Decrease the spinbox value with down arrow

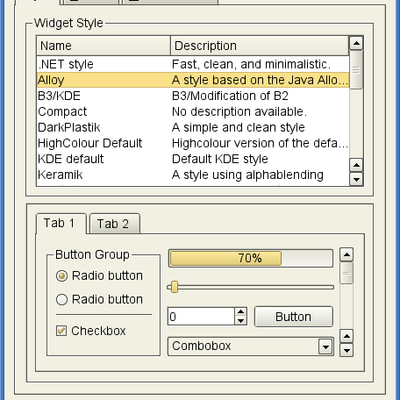[x=241, y=321]
